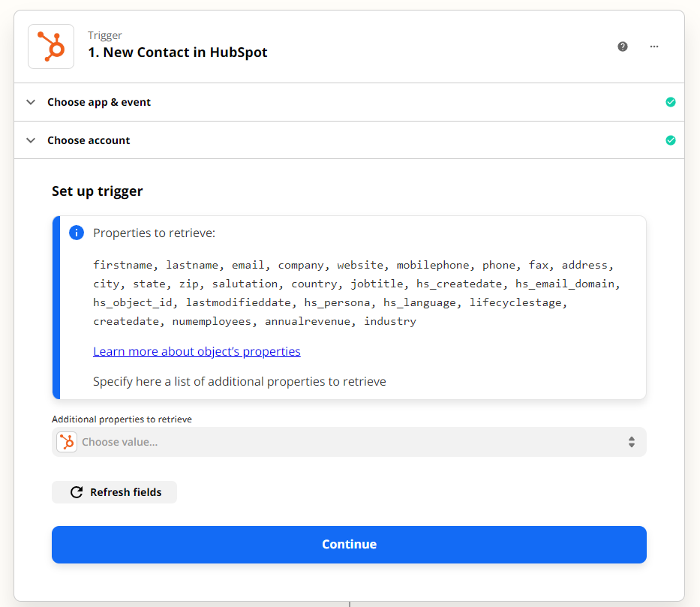Click the Set up trigger heading
The width and height of the screenshot is (700, 607).
click(98, 191)
